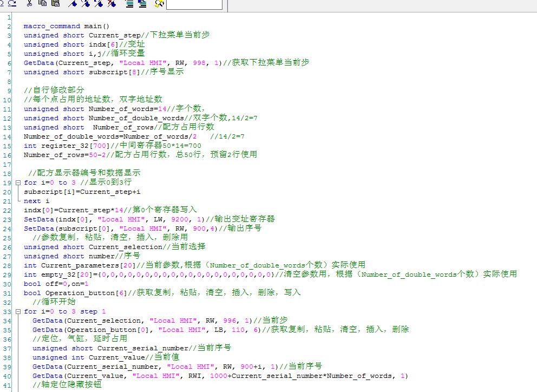537x392 pixels.
Task: Cut selection with the scissors icon
Action: [29, 4]
